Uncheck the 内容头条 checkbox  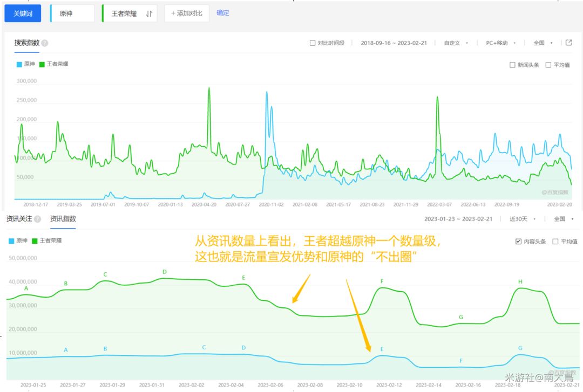point(518,242)
